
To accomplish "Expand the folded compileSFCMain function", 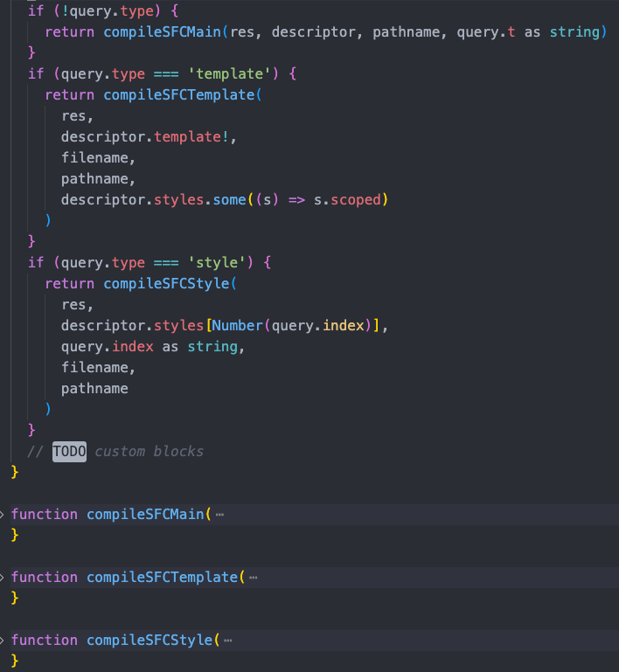I will tap(2, 515).
